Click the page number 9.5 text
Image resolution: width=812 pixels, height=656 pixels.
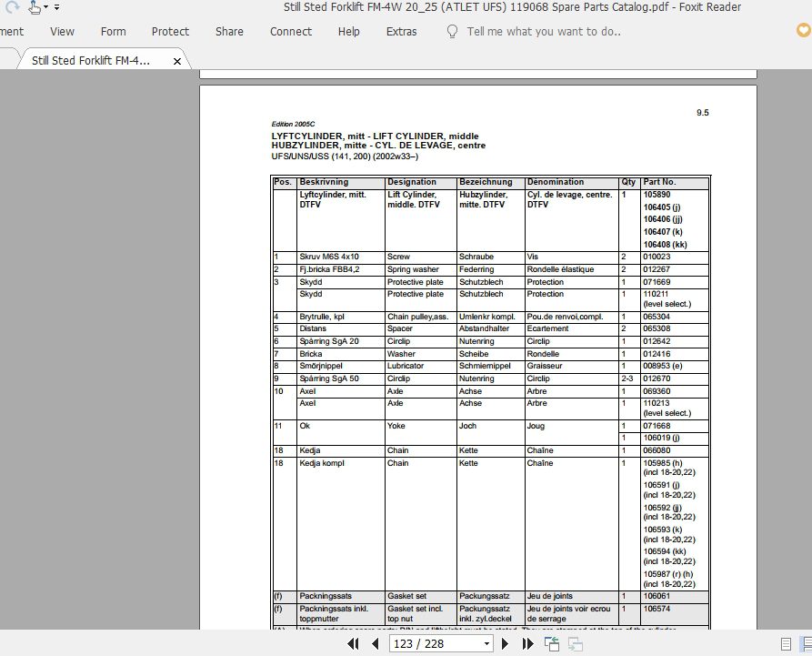702,113
